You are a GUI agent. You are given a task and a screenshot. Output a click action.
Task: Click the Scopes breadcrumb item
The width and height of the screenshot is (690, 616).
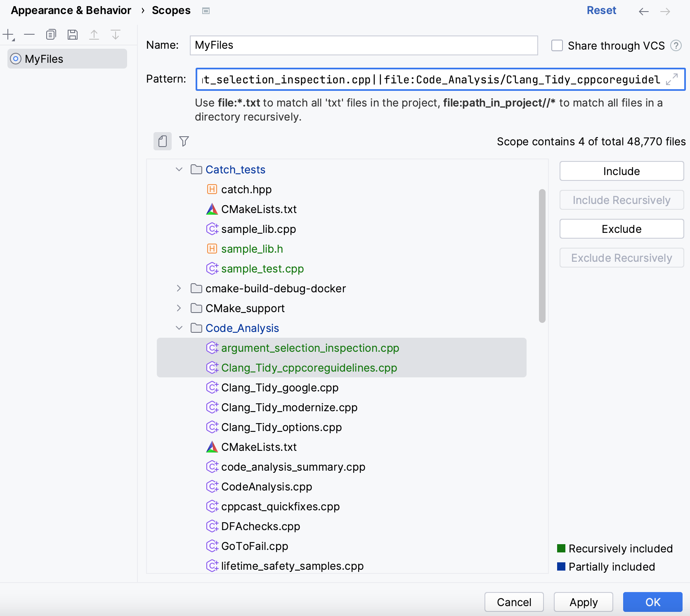coord(171,10)
